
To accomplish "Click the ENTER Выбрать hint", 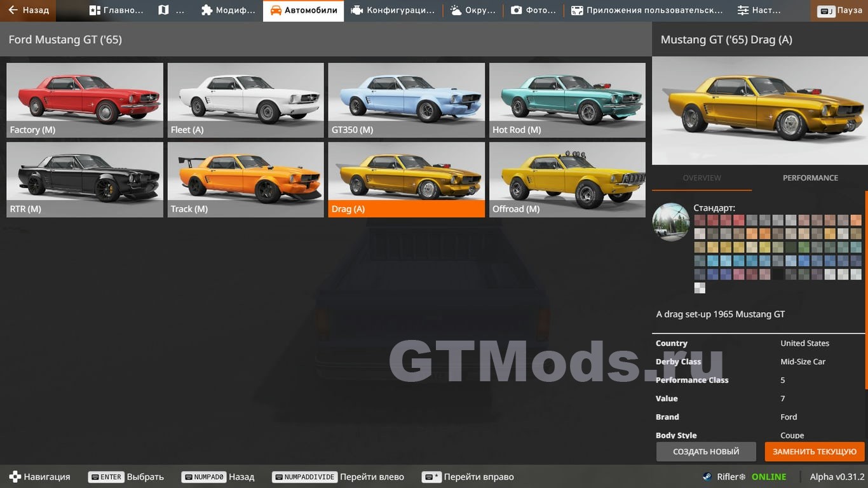I will (126, 477).
